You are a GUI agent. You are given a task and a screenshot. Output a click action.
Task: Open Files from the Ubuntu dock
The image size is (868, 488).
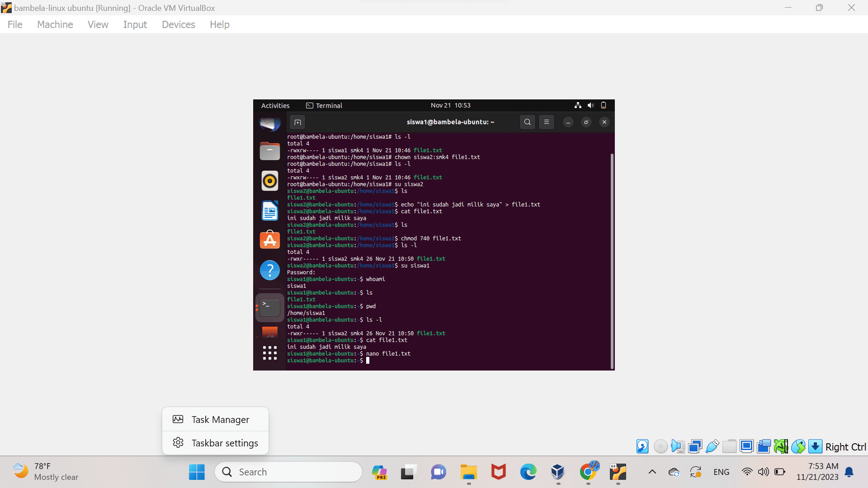(270, 151)
